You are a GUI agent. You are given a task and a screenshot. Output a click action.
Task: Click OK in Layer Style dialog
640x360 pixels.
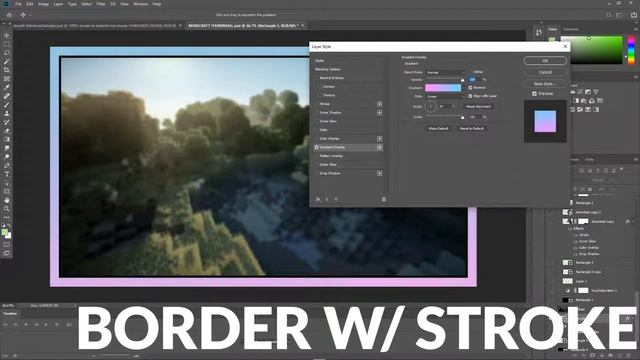coord(545,61)
